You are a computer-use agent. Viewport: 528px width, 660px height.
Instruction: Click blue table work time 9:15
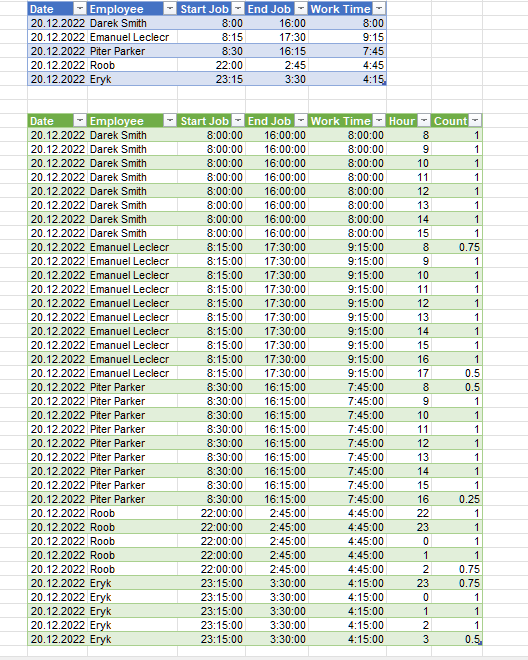[347, 37]
